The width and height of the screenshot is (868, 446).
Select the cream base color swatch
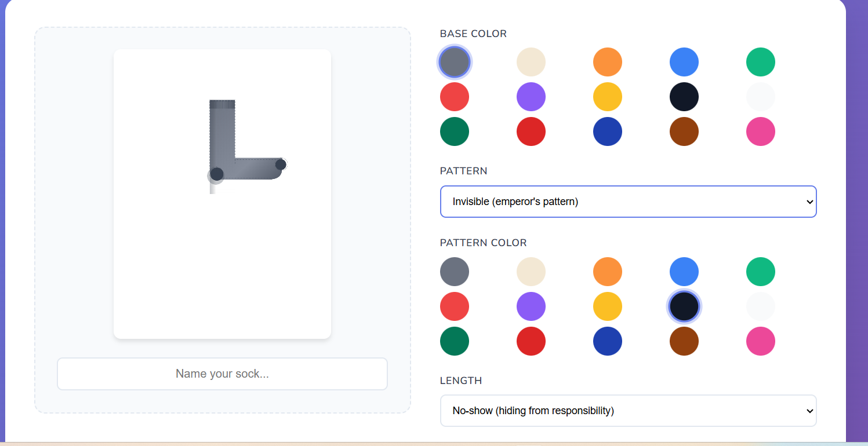click(531, 62)
